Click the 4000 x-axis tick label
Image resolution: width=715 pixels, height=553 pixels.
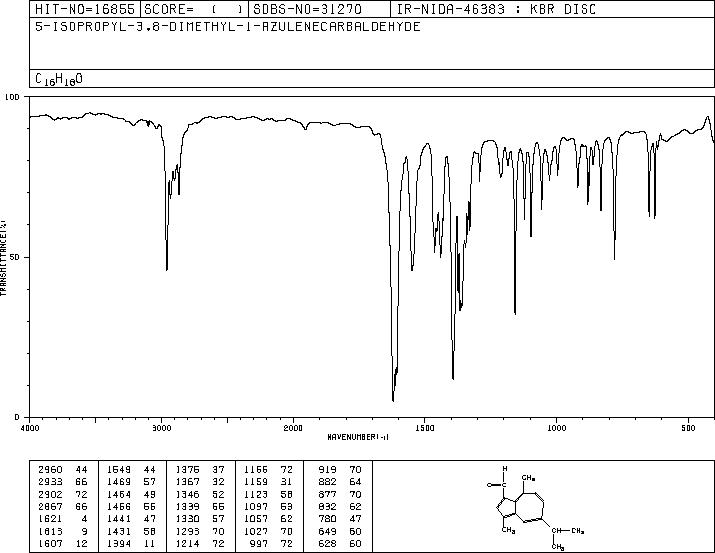point(30,428)
